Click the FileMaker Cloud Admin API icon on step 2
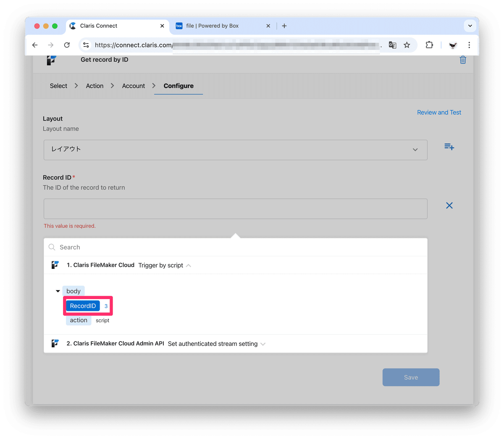The height and width of the screenshot is (439, 504). click(x=55, y=343)
